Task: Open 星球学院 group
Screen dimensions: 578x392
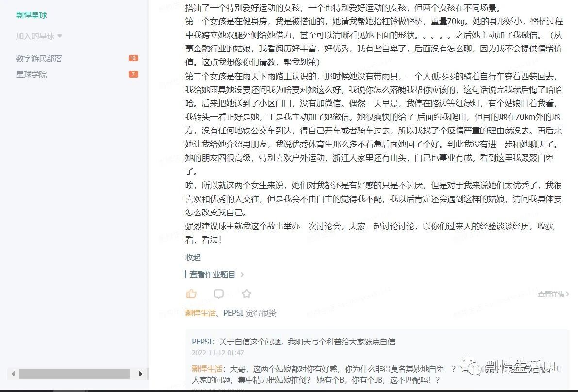Action: (32, 74)
